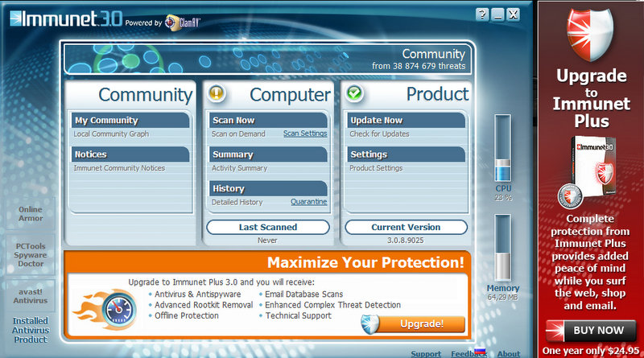This screenshot has height=358, width=644.
Task: Open the Summary section
Action: click(268, 154)
